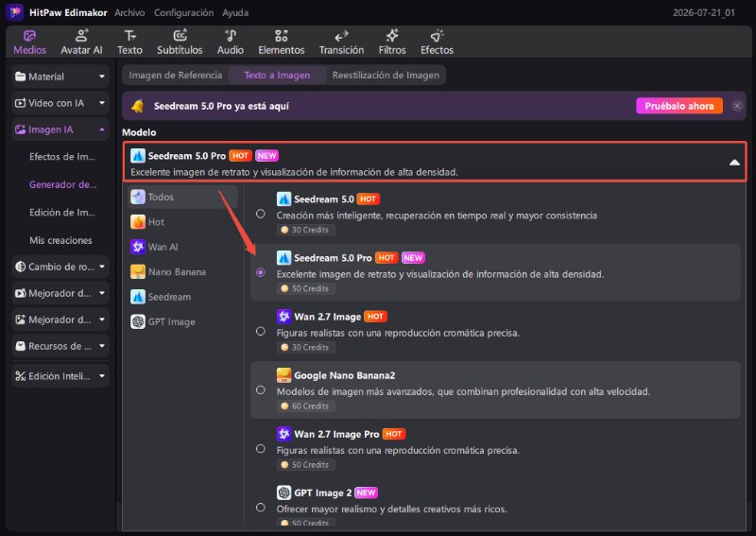
Task: Click the 60 Credits badge under Nano Banana2
Action: 305,406
